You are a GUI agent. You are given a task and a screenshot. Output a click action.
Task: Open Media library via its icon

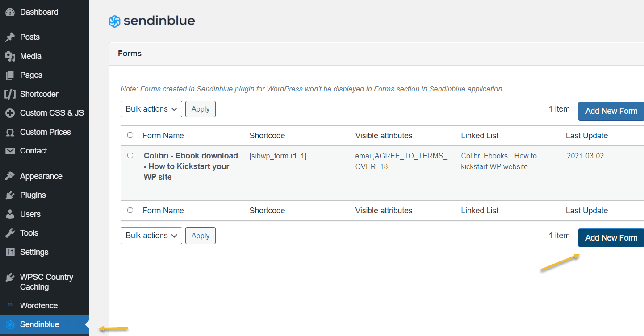(x=10, y=56)
